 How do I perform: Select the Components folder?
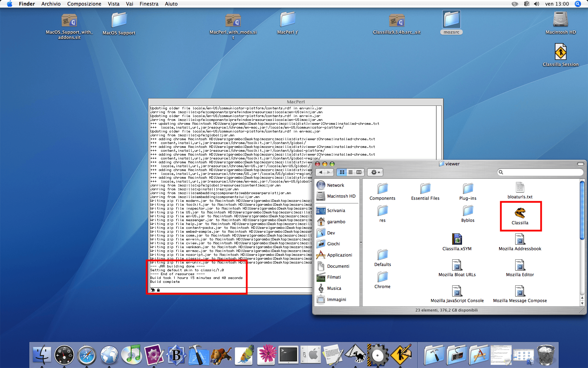tap(383, 191)
